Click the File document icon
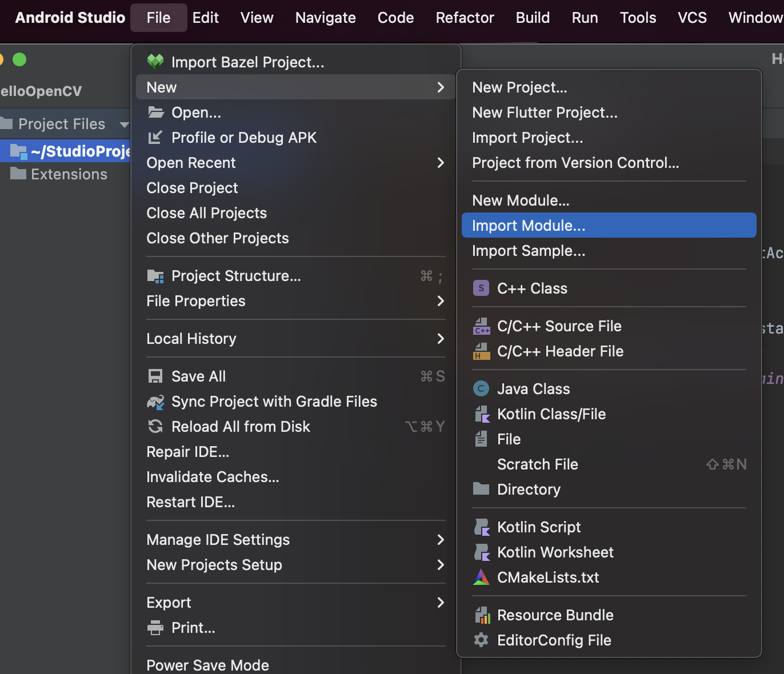Screen dimensions: 784x674 (481, 439)
